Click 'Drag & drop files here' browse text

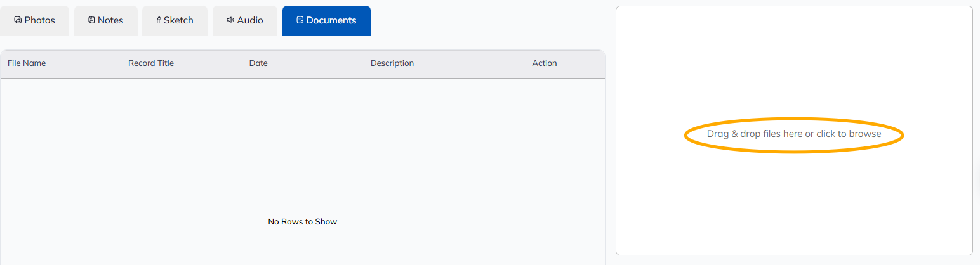pyautogui.click(x=794, y=134)
